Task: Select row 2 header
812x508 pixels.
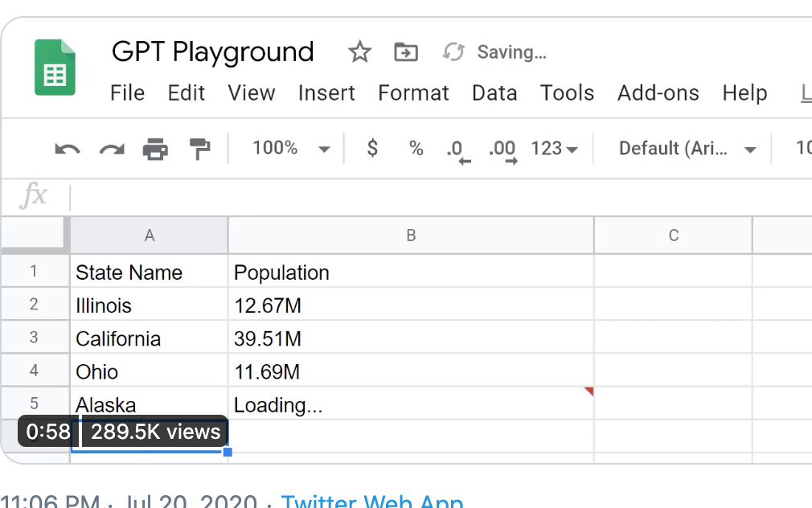Action: pos(35,304)
